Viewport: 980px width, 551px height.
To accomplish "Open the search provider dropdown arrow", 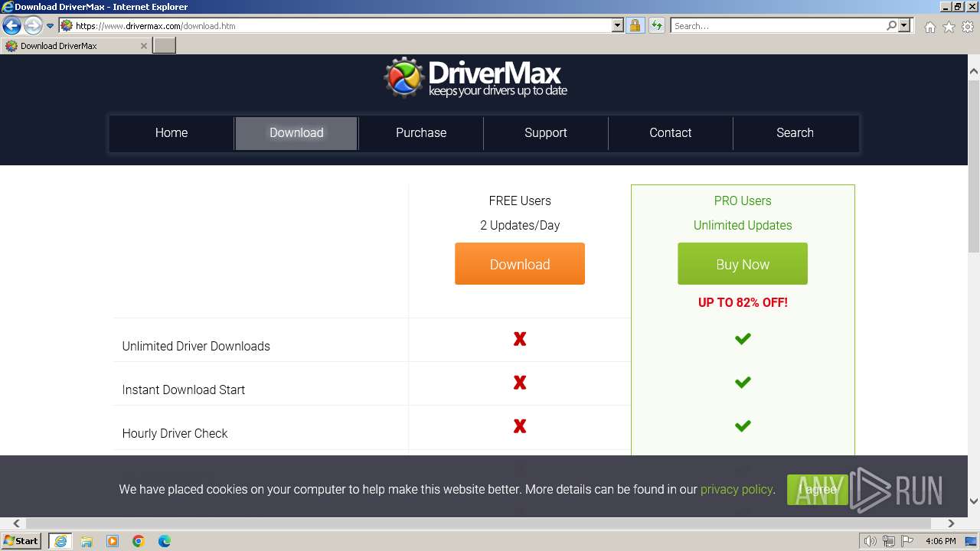I will 904,25.
